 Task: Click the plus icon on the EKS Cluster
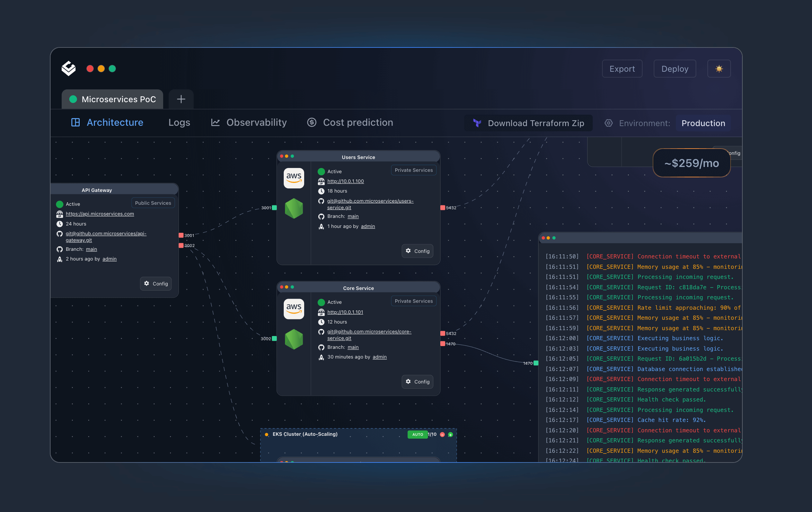[x=450, y=434]
